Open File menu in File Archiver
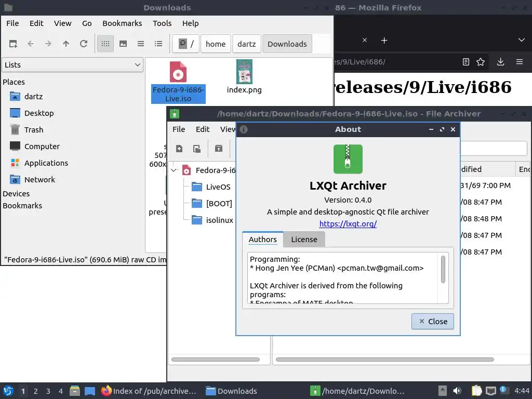Viewport: 532px width, 399px height. point(179,129)
